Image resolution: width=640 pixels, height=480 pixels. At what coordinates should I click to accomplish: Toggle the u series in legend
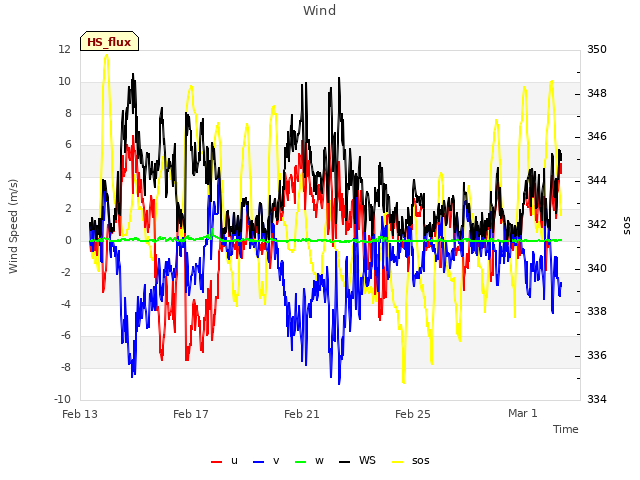point(224,461)
